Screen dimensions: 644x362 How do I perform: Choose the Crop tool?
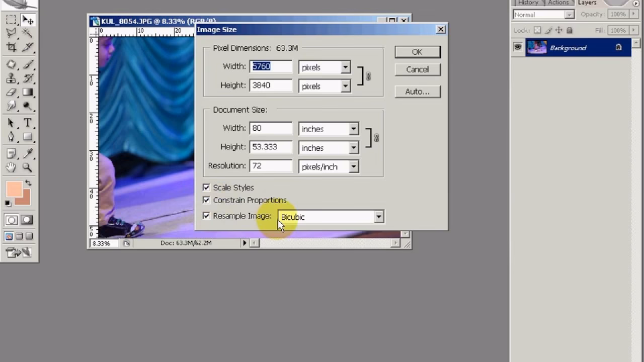click(10, 46)
